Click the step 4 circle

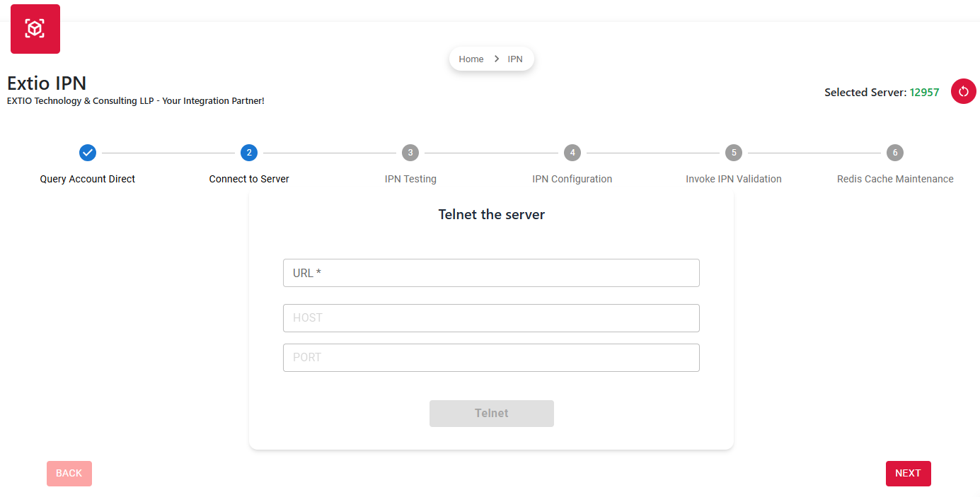572,153
